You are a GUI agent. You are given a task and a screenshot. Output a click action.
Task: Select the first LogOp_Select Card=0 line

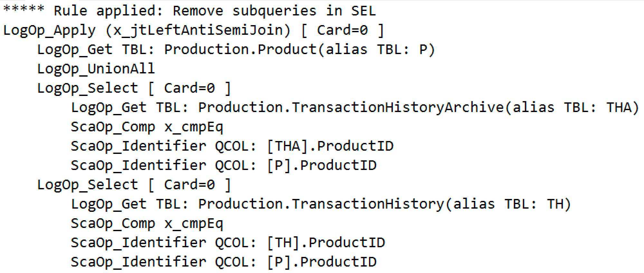pos(134,88)
